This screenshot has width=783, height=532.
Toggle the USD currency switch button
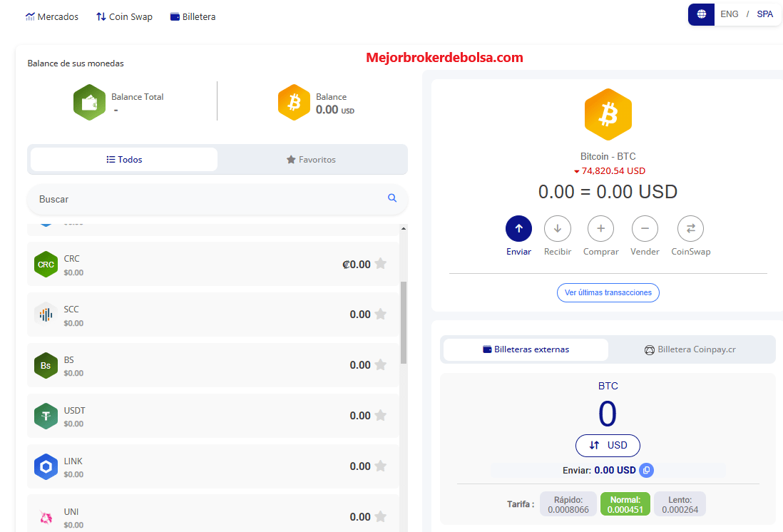point(608,446)
